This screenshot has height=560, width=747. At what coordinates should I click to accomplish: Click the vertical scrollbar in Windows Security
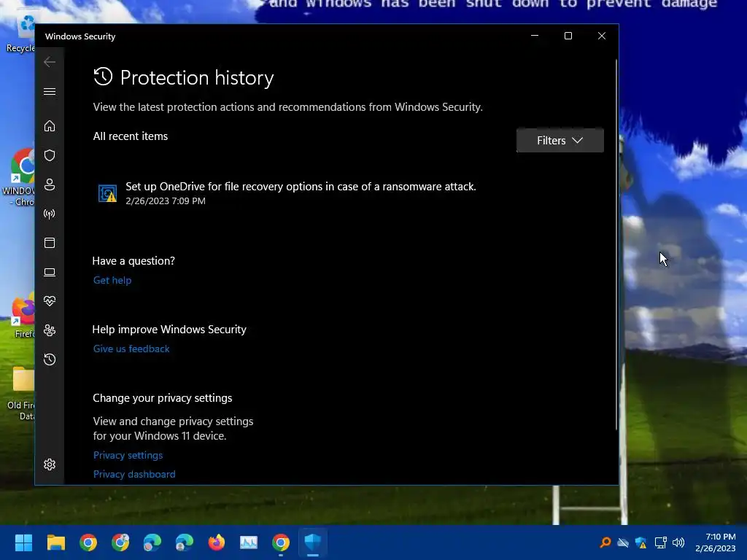tap(616, 245)
